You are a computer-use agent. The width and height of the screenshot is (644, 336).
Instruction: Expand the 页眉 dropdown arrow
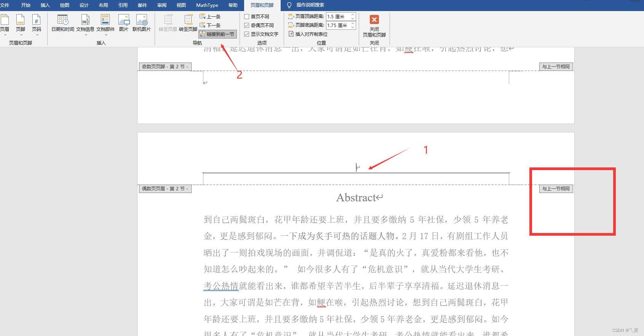pyautogui.click(x=5, y=35)
